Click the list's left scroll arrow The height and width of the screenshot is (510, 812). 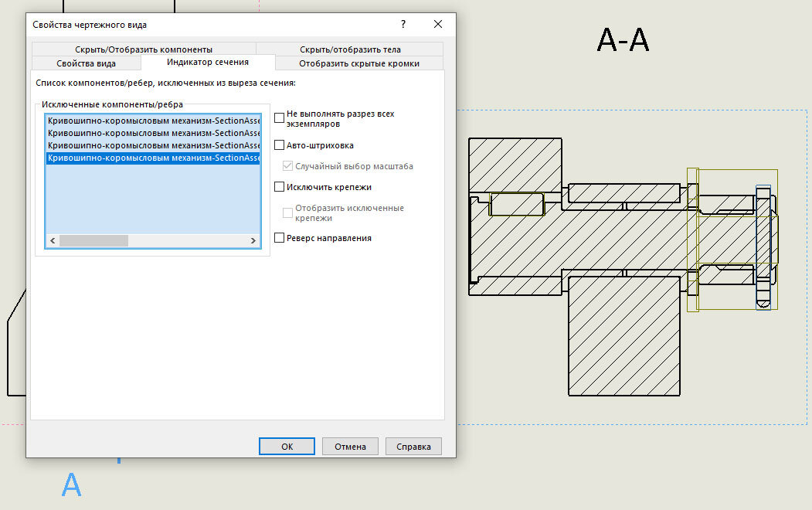[53, 241]
